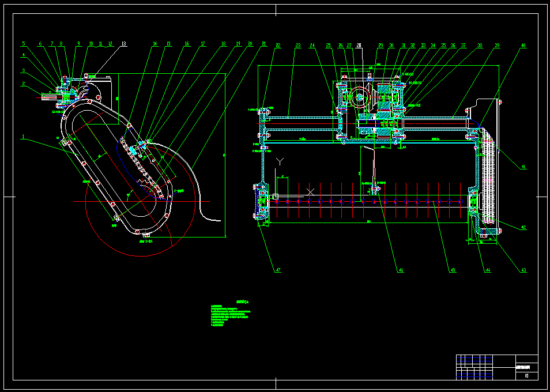Click part callout number 3
Viewport: 550px width, 392px height.
coord(24,70)
